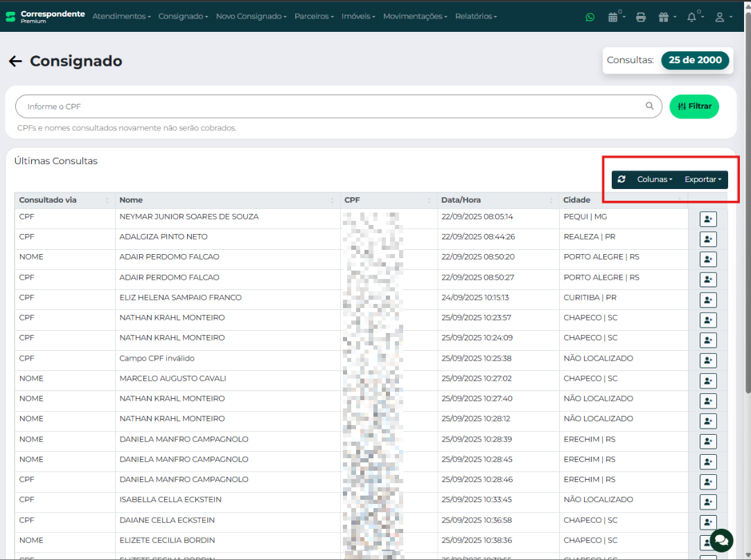Open the chat bubble widget

click(721, 540)
